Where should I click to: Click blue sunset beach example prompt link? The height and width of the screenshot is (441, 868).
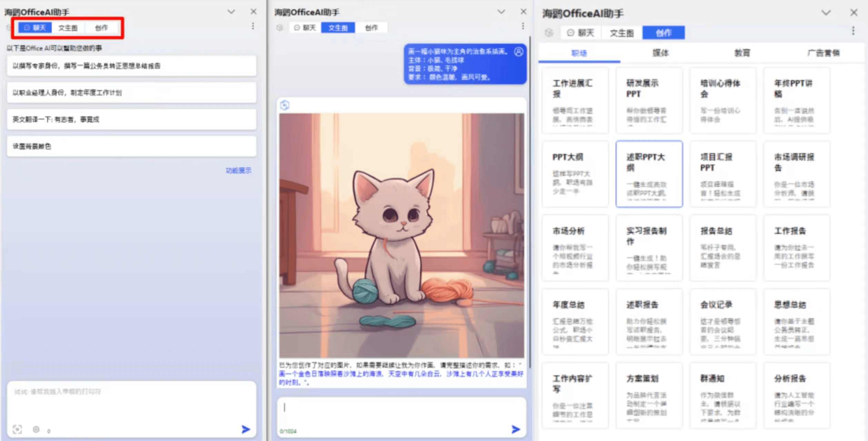click(401, 378)
